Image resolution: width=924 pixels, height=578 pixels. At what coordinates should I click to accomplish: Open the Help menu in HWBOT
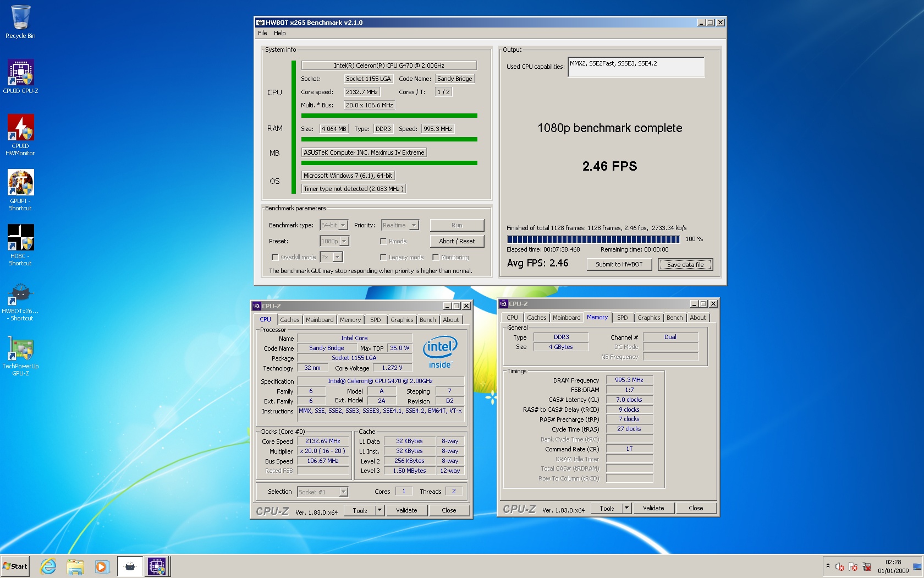(280, 33)
